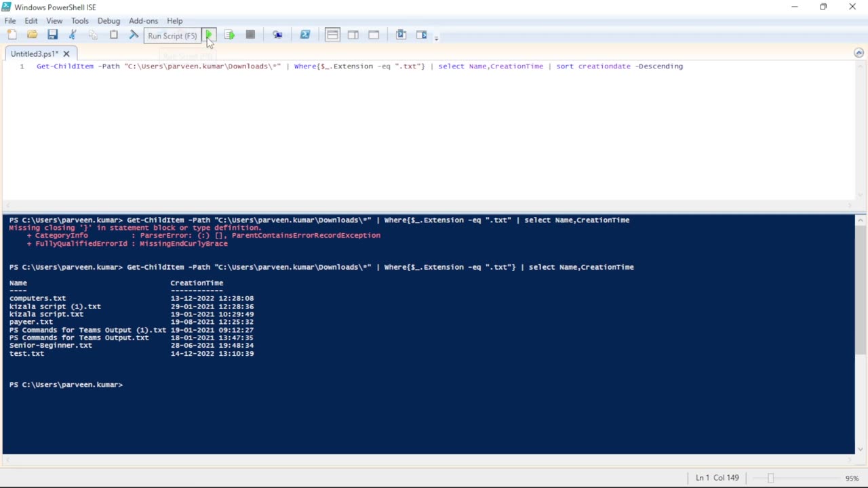This screenshot has width=868, height=488.
Task: Click the Missing closing '}' error line
Action: click(x=135, y=228)
